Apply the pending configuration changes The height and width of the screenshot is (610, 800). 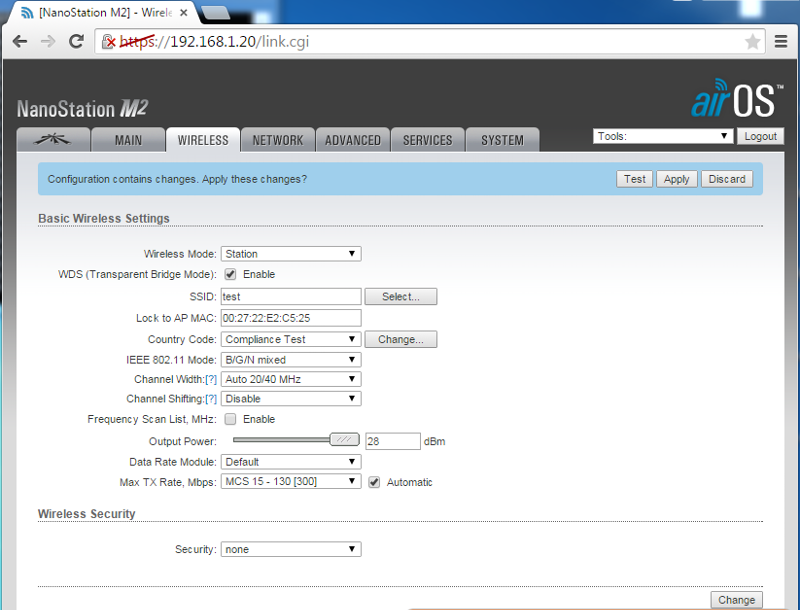(x=677, y=179)
